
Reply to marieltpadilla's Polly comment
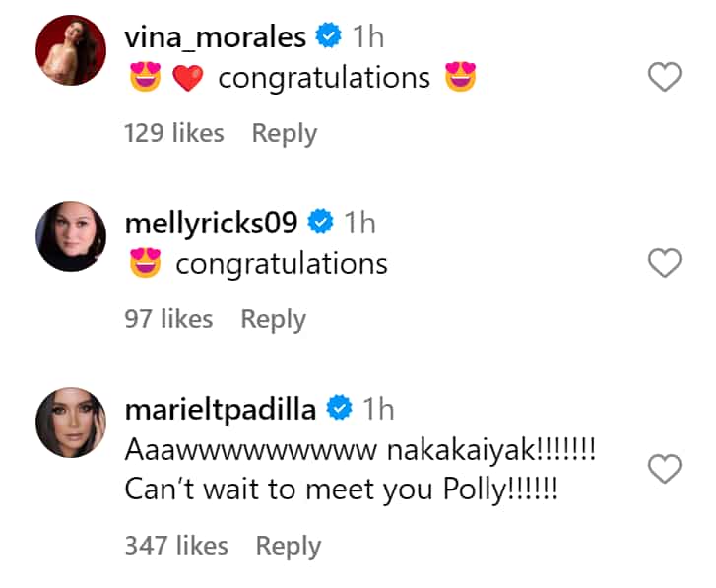(289, 546)
